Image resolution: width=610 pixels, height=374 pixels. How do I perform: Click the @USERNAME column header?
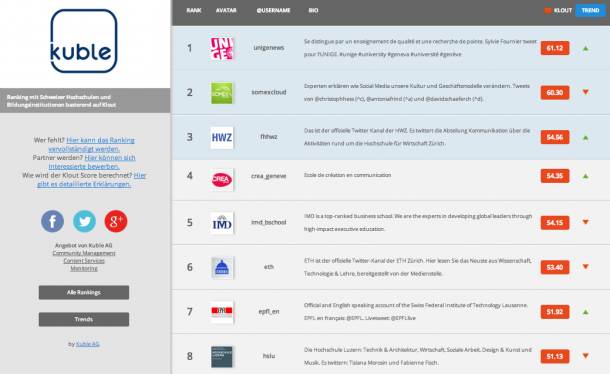tap(273, 11)
